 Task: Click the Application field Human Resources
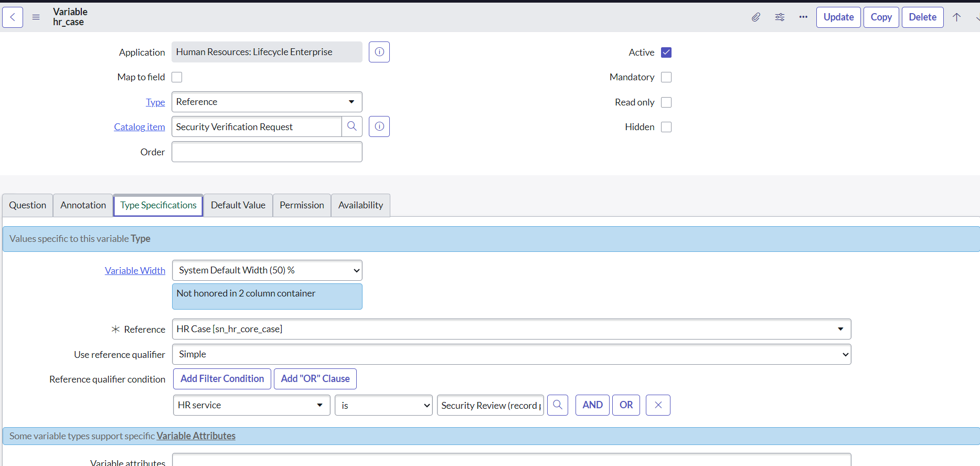(x=267, y=52)
